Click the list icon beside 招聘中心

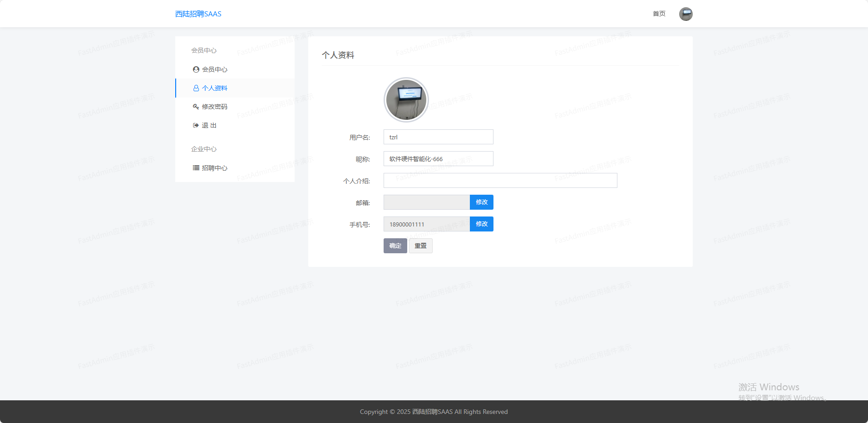click(196, 168)
